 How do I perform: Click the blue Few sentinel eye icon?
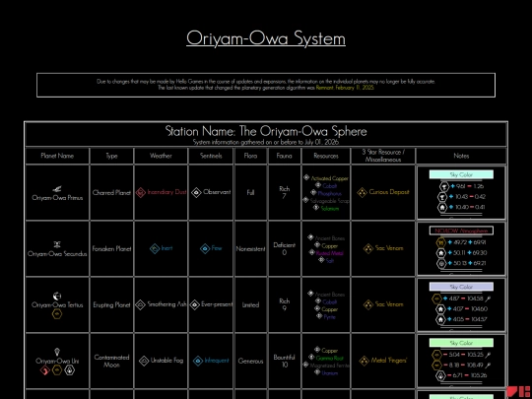205,248
